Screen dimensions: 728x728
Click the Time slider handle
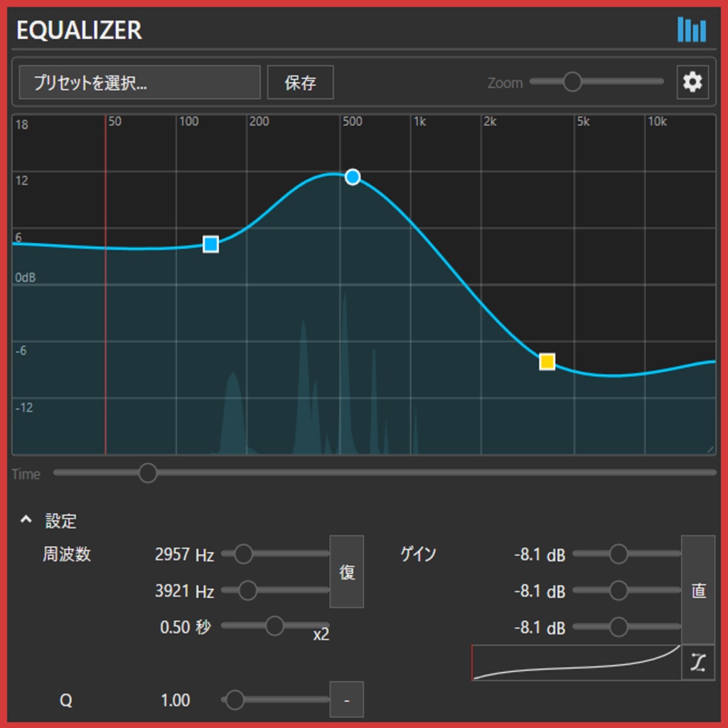pyautogui.click(x=147, y=472)
